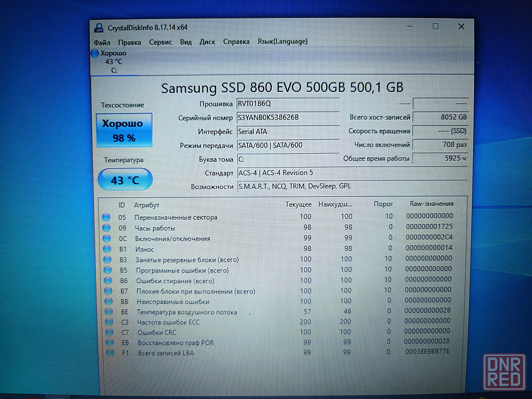Click the Прошивка firmware value field
Image resolution: width=532 pixels, height=399 pixels.
pos(287,104)
